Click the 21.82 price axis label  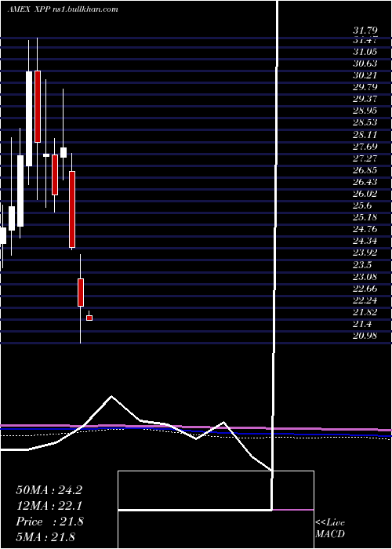pos(365,313)
